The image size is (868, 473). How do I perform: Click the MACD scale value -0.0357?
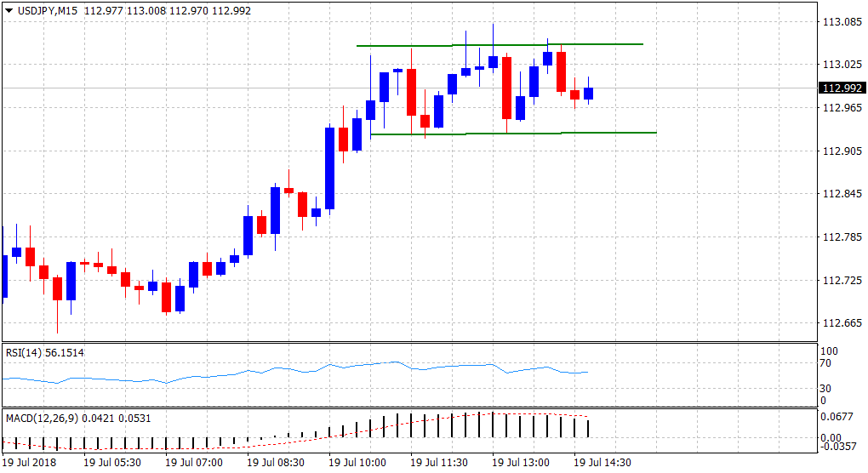[838, 446]
